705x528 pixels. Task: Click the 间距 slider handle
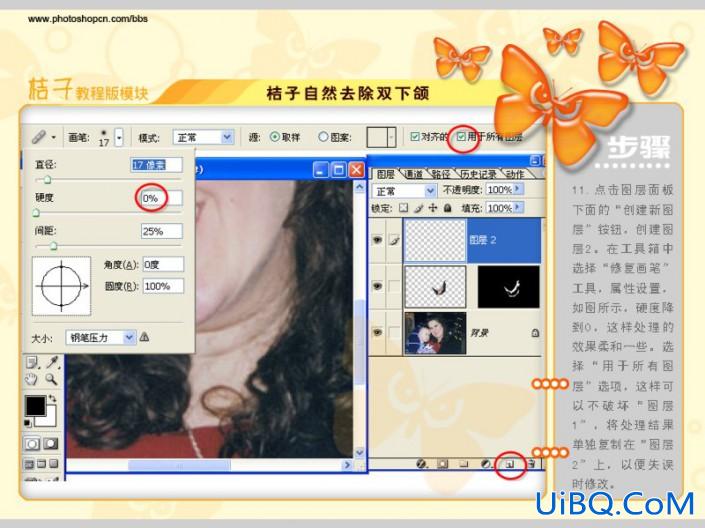[x=54, y=246]
